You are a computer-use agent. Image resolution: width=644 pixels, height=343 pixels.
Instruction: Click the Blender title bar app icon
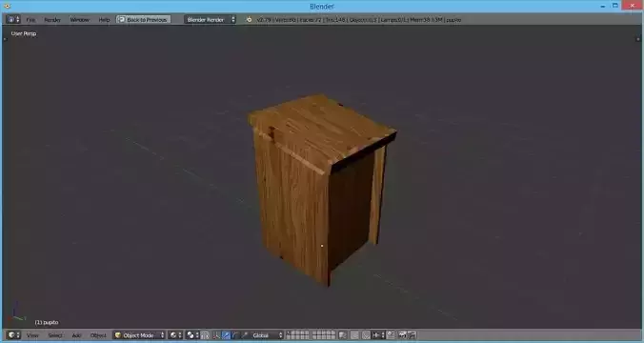[x=7, y=6]
